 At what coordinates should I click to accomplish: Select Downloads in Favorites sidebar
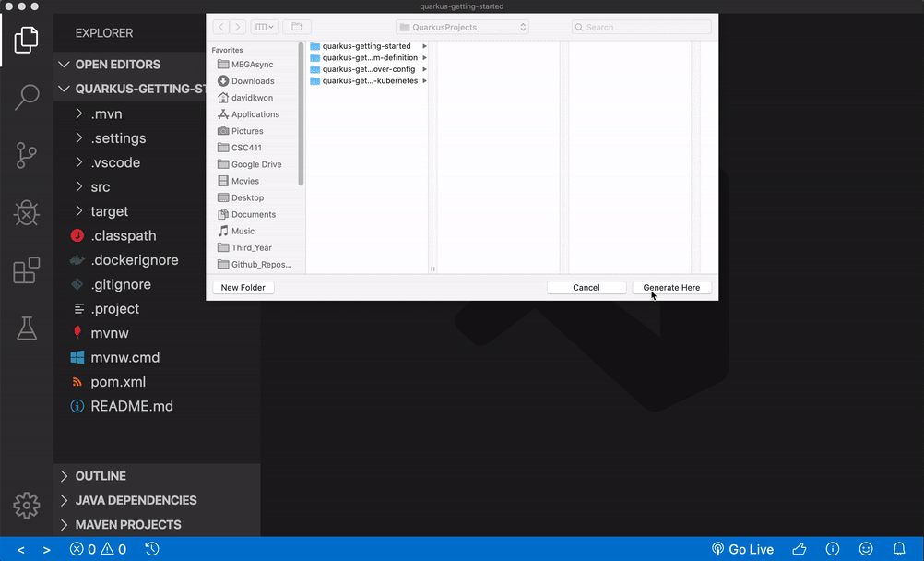point(252,81)
